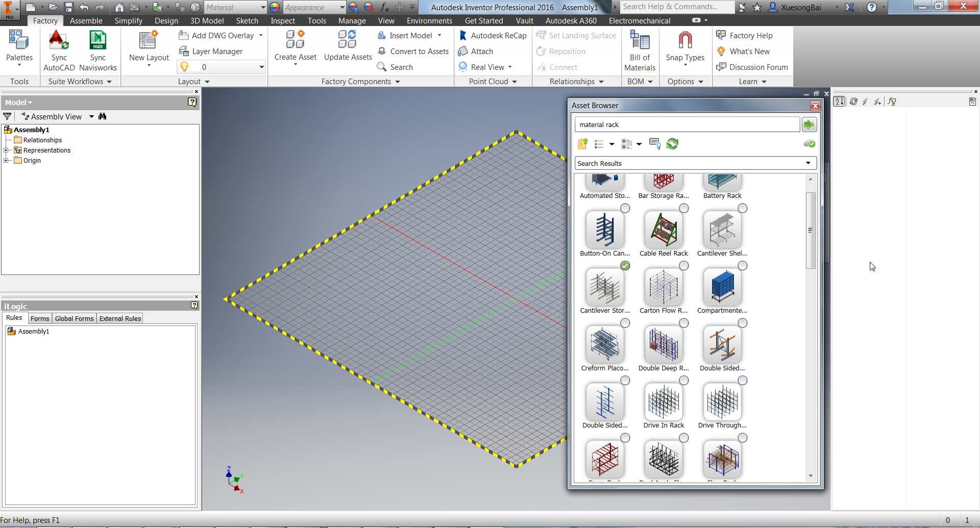Run Update Assets
This screenshot has width=980, height=528.
click(348, 45)
